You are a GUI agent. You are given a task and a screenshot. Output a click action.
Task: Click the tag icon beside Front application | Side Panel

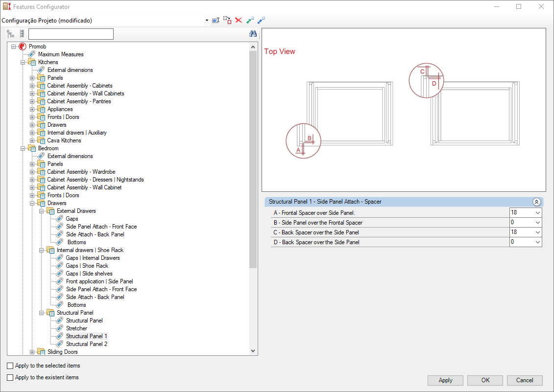[x=60, y=281]
